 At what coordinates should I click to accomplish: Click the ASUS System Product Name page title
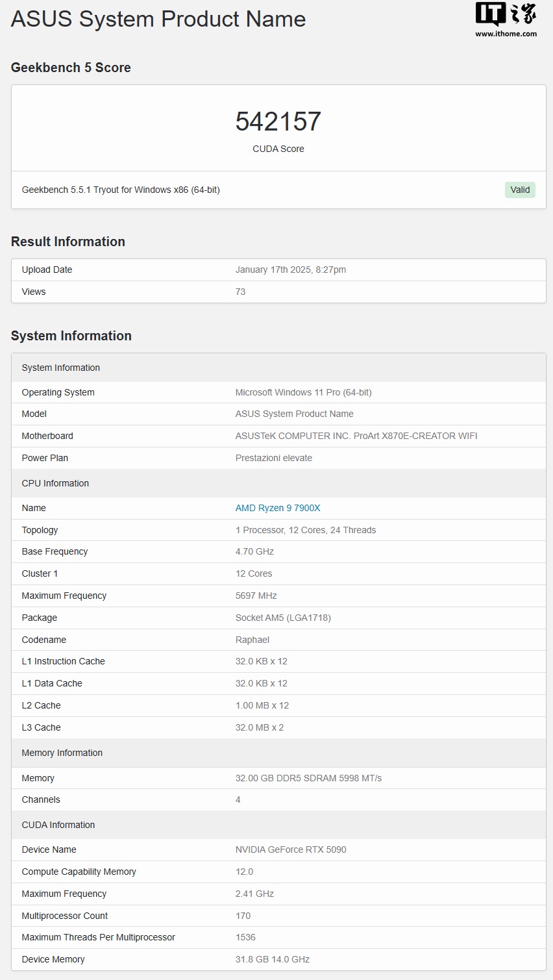pyautogui.click(x=158, y=19)
